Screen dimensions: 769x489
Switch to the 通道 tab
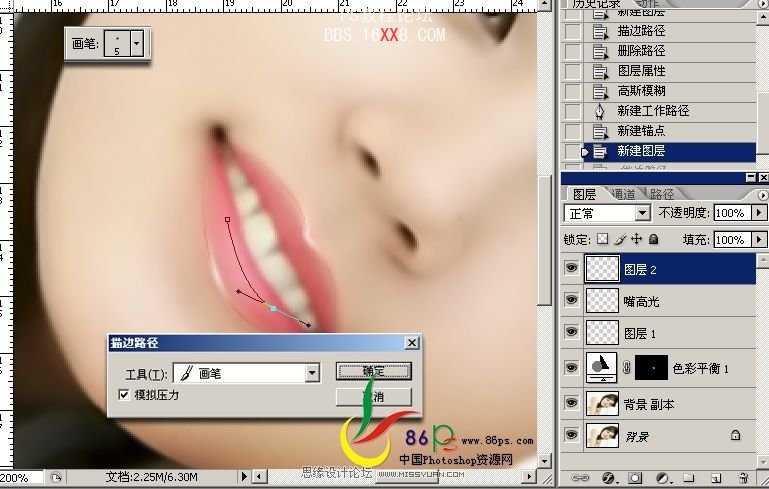tap(621, 194)
